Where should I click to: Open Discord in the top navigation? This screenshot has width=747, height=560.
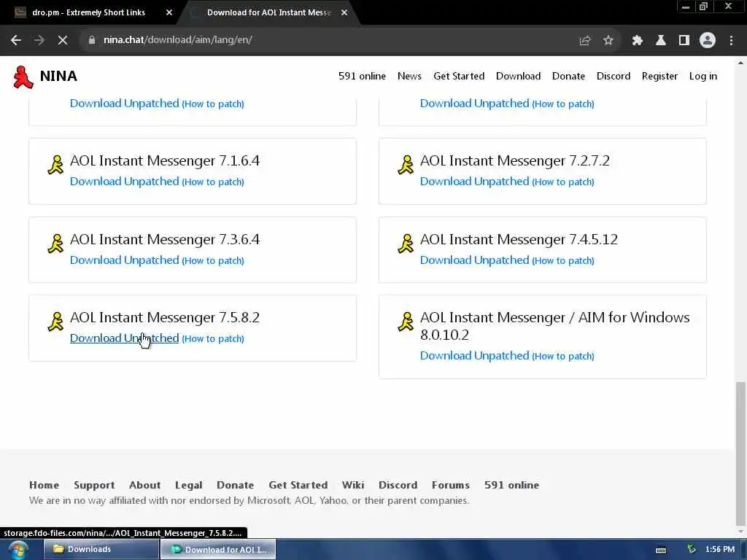point(613,76)
